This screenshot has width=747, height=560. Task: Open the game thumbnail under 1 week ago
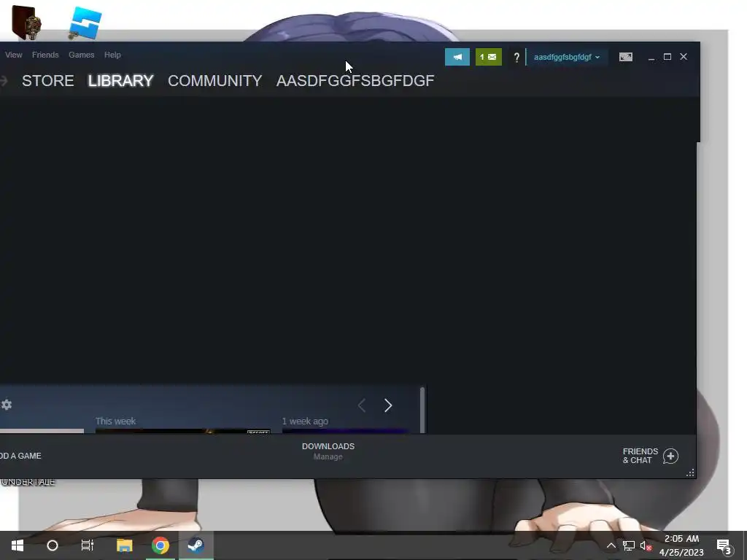coord(345,431)
